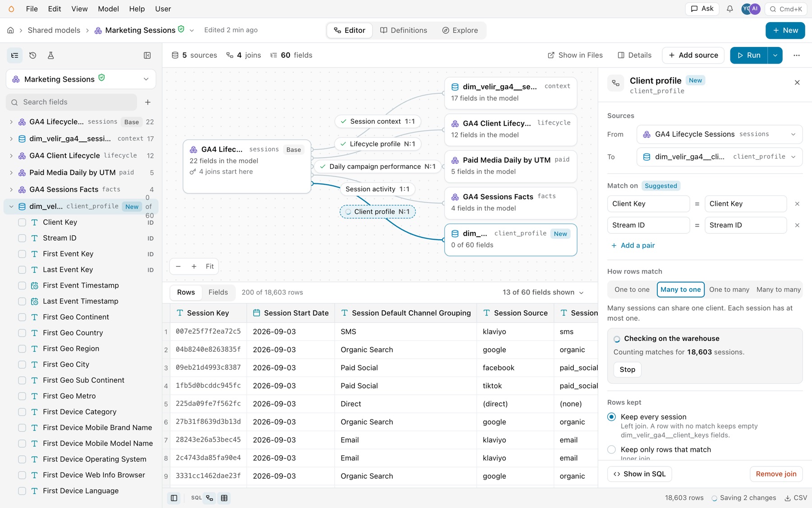The height and width of the screenshot is (508, 812).
Task: Switch to the Definitions tab
Action: pos(404,30)
